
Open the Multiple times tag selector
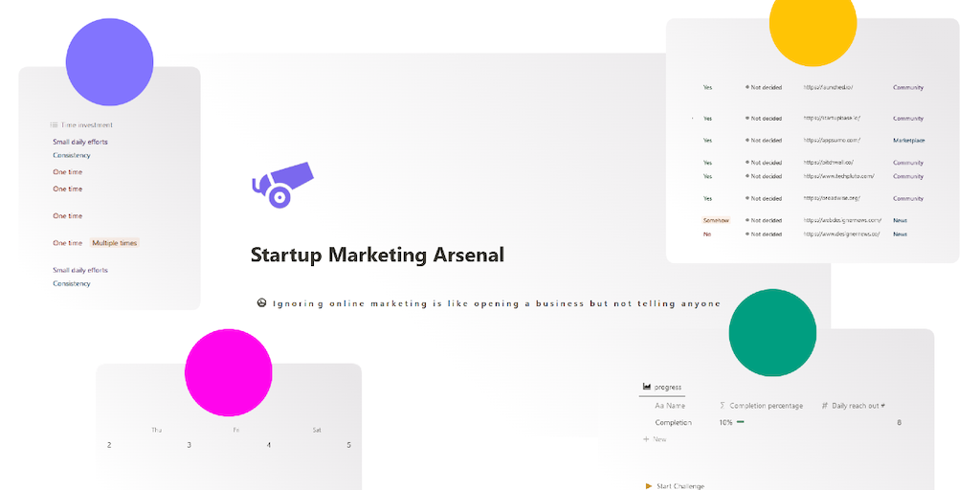point(115,243)
